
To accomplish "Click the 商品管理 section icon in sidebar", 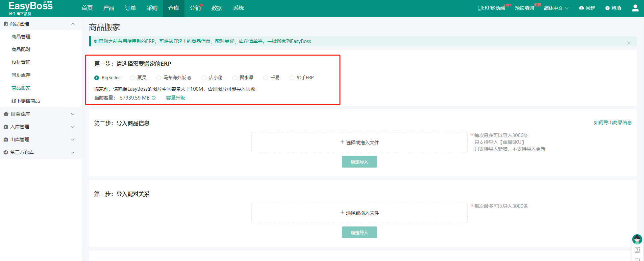I will tap(6, 24).
